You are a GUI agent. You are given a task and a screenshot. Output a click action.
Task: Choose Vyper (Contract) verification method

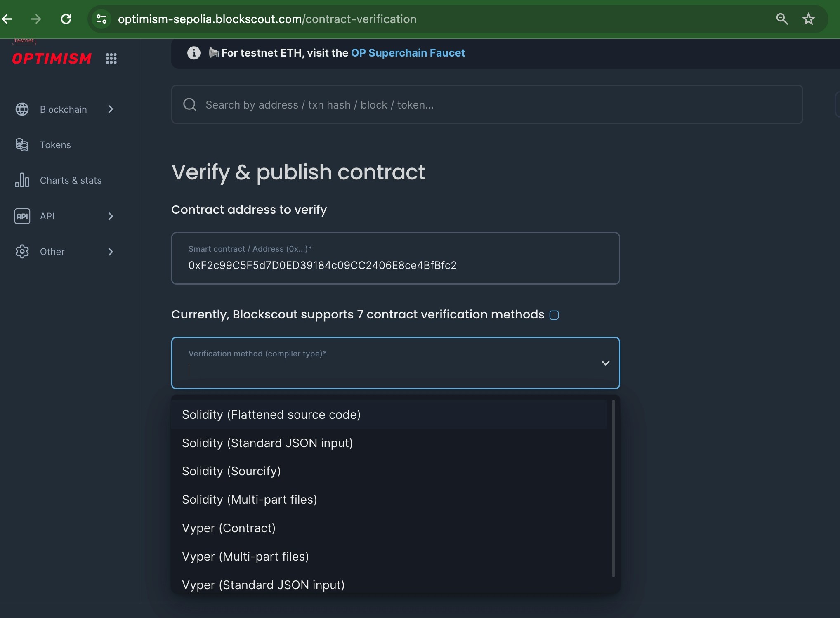[229, 528]
